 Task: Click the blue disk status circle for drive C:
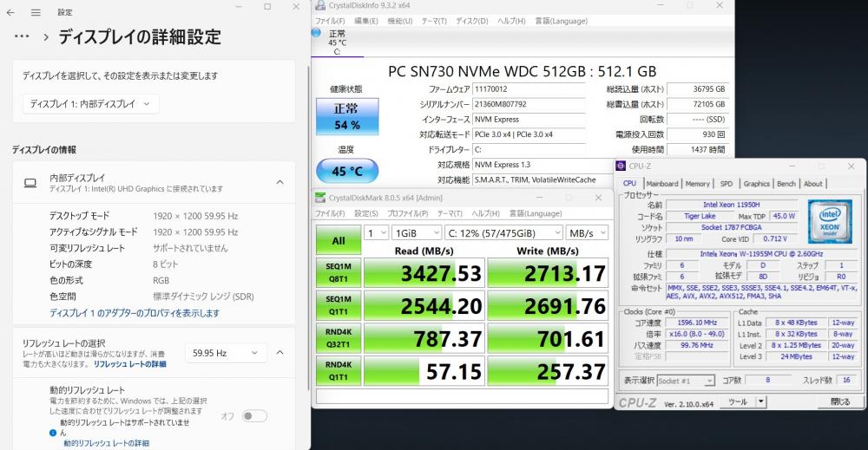[316, 33]
